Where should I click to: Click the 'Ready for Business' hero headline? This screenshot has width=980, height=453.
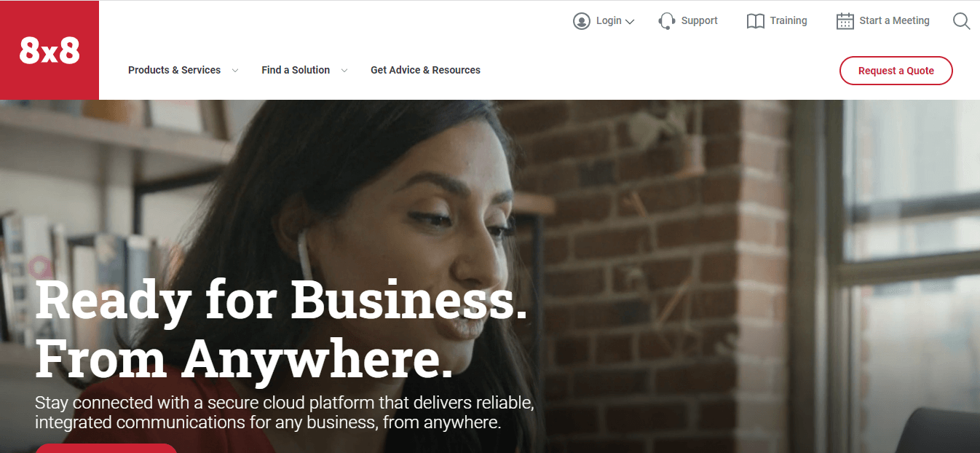point(284,300)
